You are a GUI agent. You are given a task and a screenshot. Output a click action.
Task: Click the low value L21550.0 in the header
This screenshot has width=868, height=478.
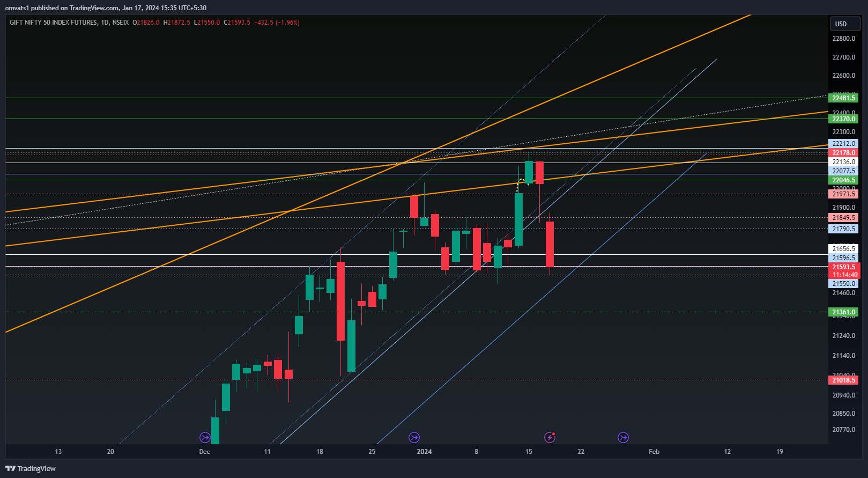coord(207,23)
